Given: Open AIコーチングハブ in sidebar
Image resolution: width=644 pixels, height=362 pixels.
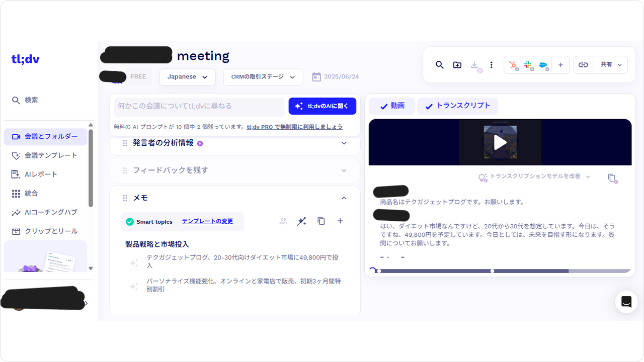Looking at the screenshot, I should (x=45, y=212).
